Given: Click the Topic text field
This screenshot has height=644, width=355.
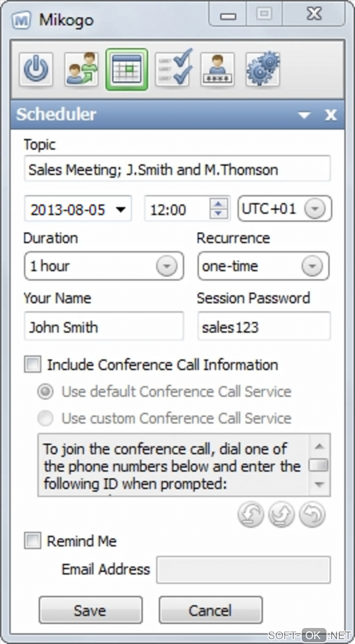Looking at the screenshot, I should click(177, 169).
